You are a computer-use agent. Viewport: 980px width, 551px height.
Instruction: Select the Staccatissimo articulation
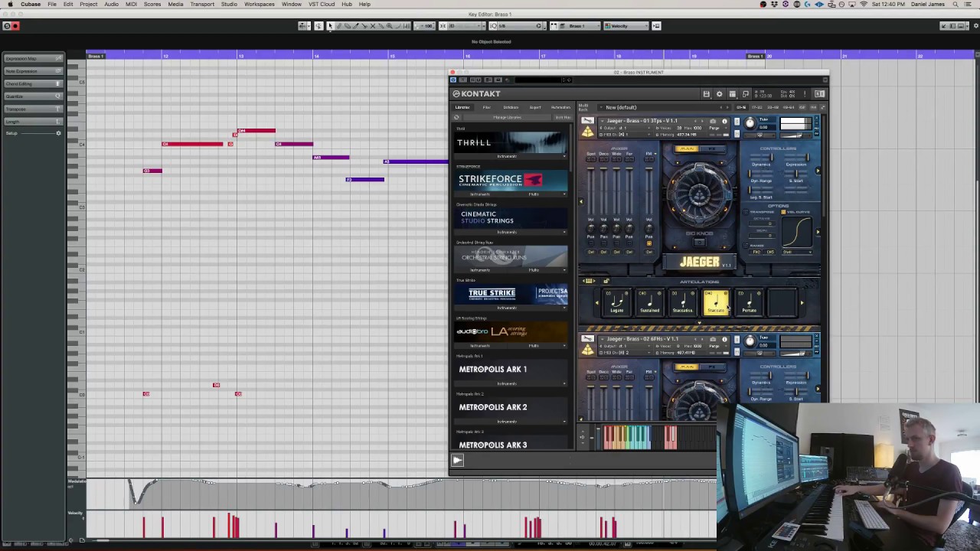[x=682, y=302]
